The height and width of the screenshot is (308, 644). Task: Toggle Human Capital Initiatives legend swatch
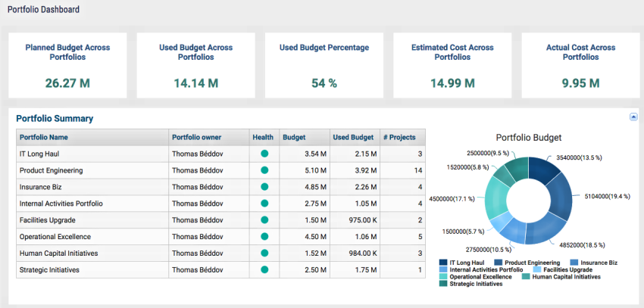point(526,277)
